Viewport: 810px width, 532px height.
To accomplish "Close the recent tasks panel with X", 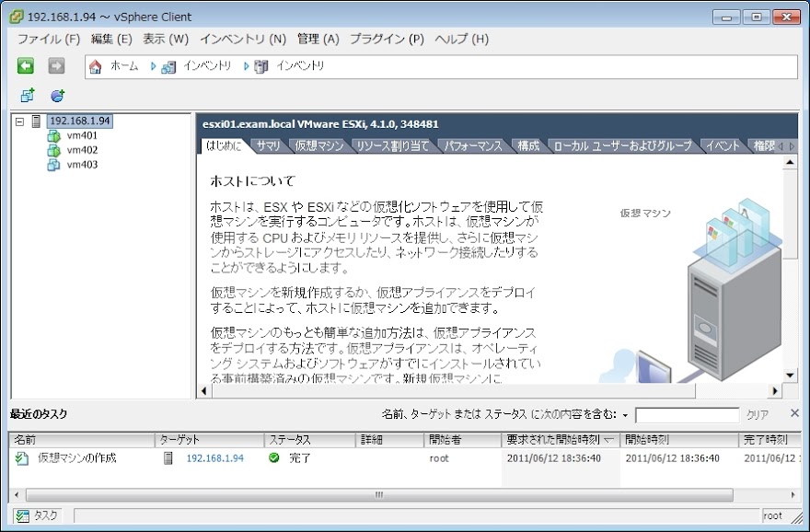I will coord(794,412).
